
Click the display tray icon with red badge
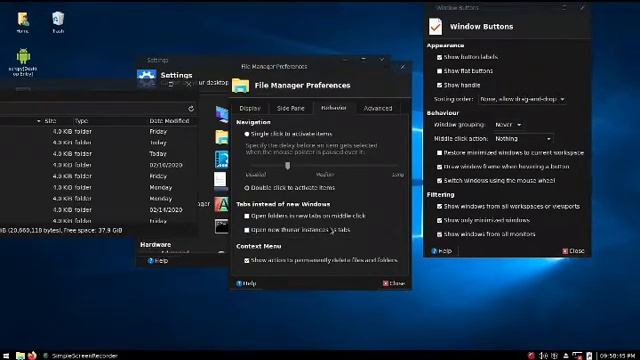click(x=577, y=356)
